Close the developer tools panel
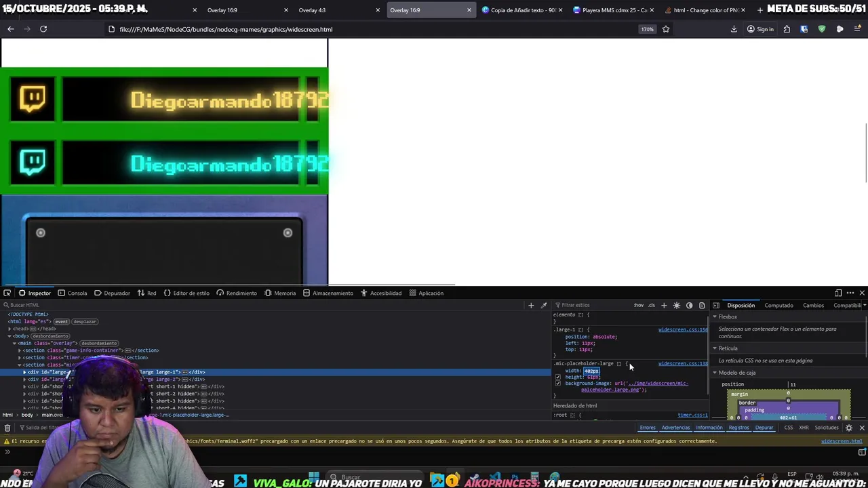868x488 pixels. [862, 293]
